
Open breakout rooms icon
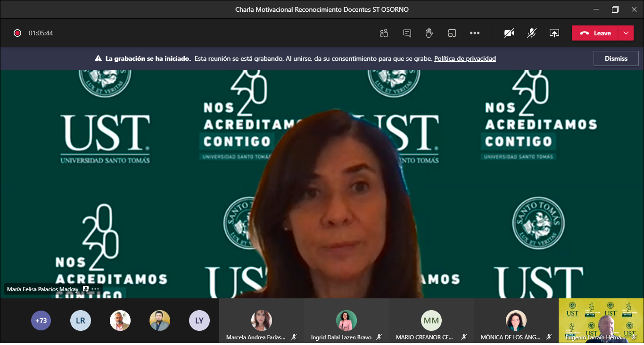(x=452, y=33)
